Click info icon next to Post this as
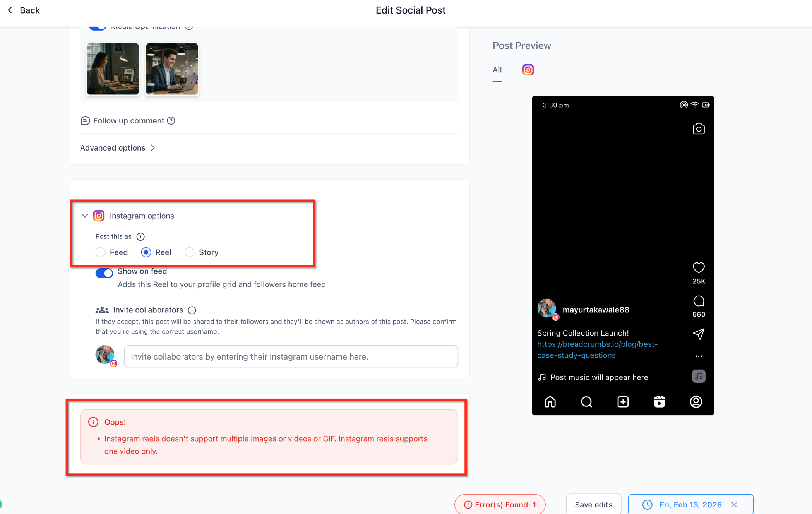 click(140, 236)
